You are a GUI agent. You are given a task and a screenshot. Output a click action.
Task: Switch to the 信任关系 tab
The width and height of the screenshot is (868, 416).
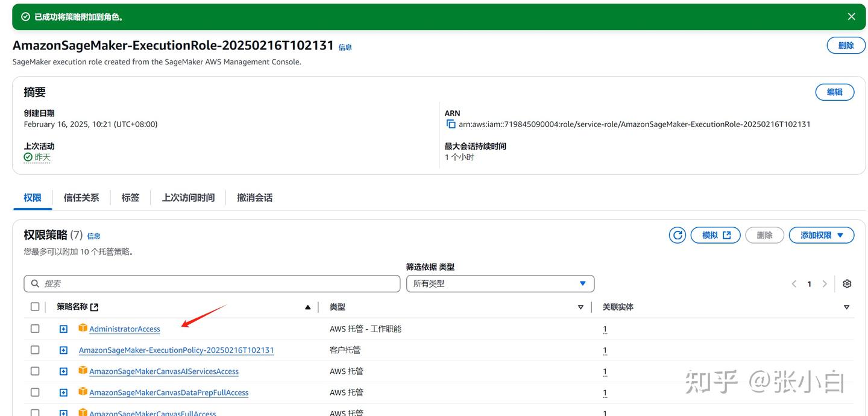(x=81, y=198)
